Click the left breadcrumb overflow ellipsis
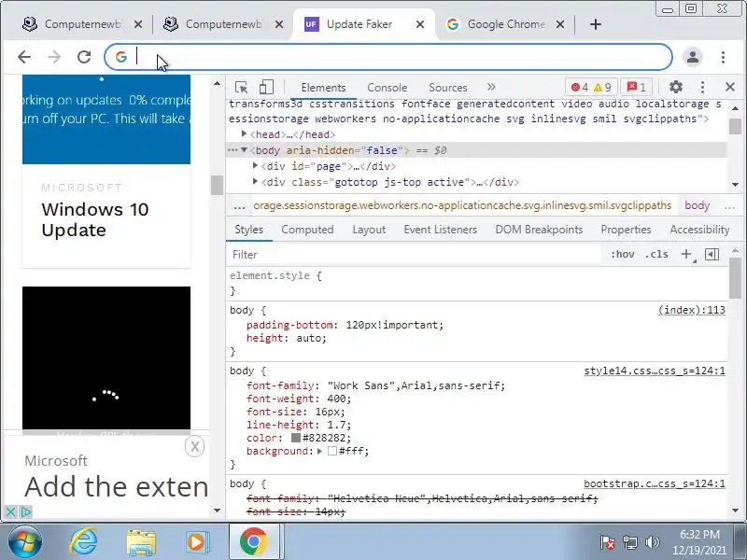Image resolution: width=747 pixels, height=560 pixels. [x=239, y=206]
